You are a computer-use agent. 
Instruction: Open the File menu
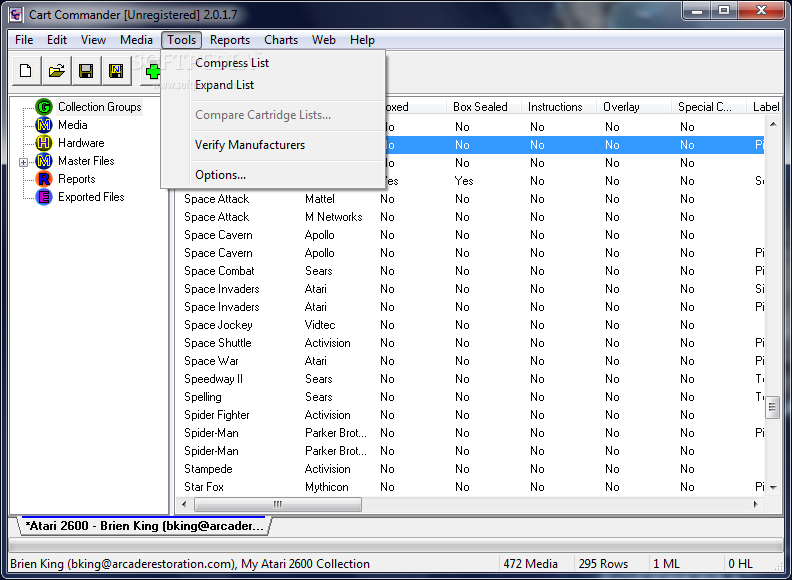click(24, 40)
